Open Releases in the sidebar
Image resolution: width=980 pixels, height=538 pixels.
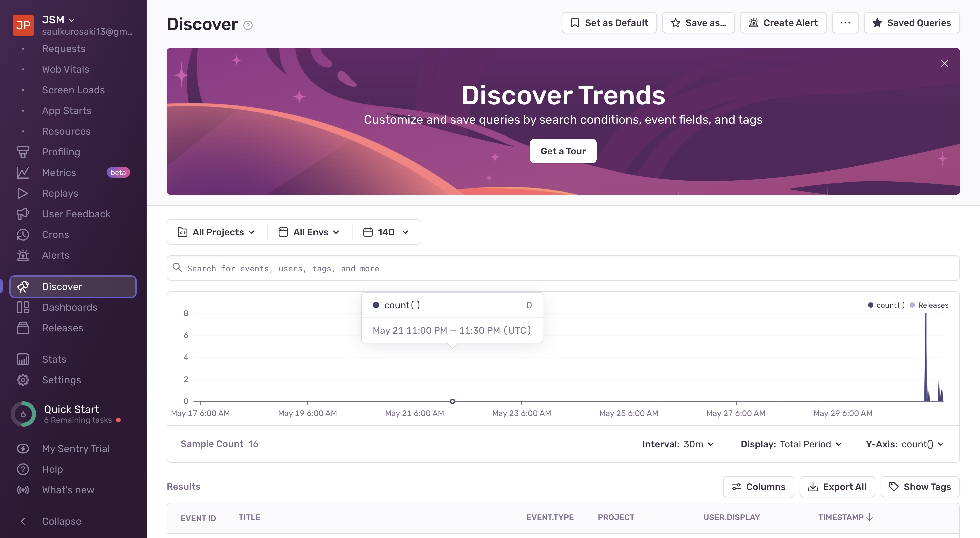pyautogui.click(x=62, y=328)
